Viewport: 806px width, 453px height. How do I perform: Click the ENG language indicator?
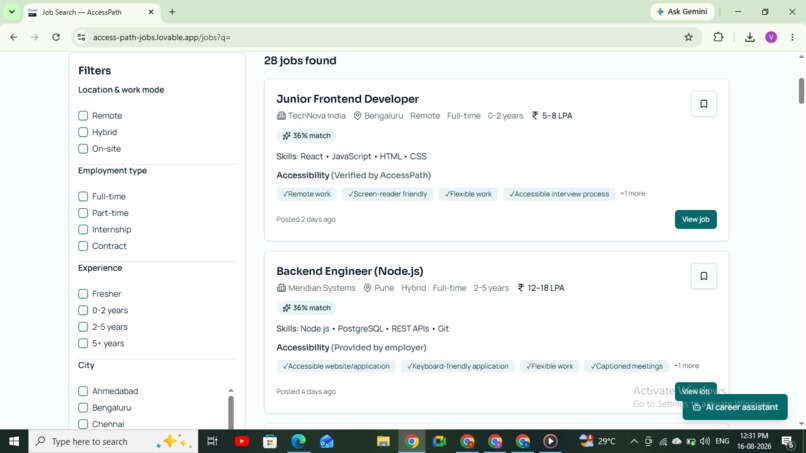pyautogui.click(x=722, y=441)
